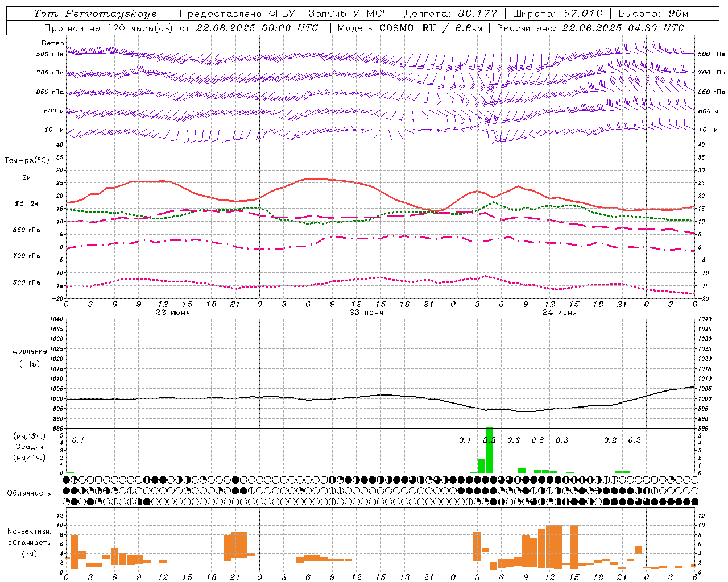
Task: Click the 'Модель COSMO-RU / 6.6км' model label
Action: [409, 28]
